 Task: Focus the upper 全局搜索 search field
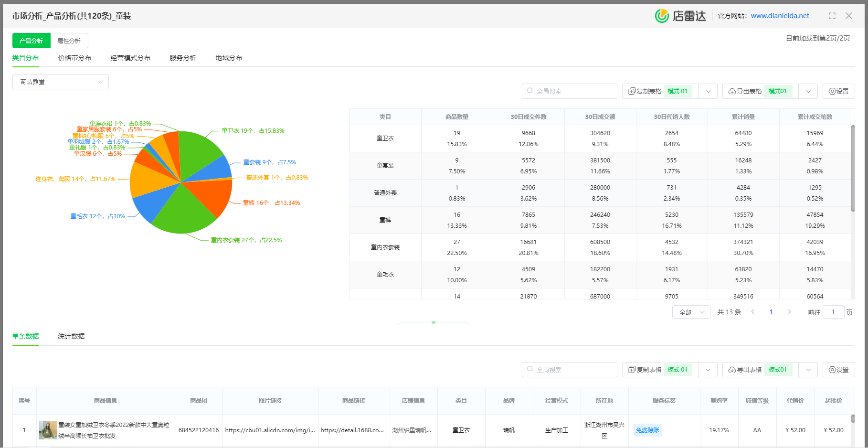tap(570, 91)
